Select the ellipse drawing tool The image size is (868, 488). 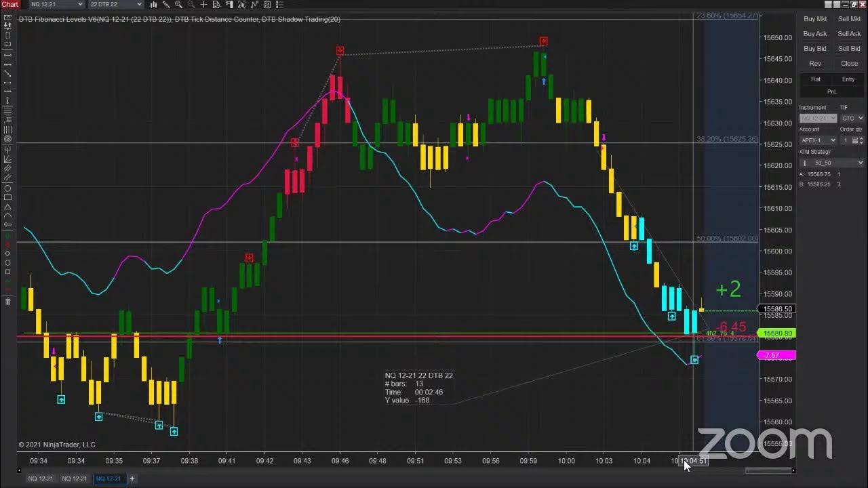pos(7,188)
